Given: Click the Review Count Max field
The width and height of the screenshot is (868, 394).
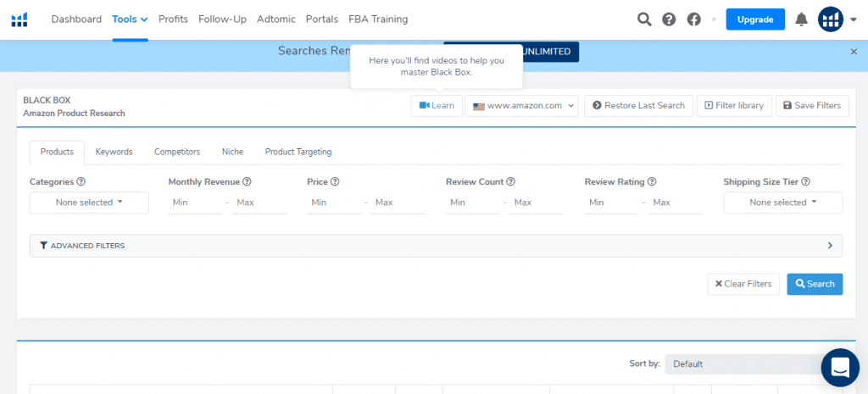Looking at the screenshot, I should 537,203.
